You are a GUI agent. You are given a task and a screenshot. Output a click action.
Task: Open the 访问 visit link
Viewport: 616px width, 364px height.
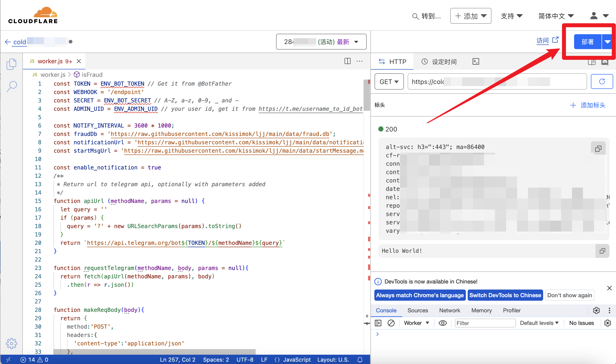547,40
